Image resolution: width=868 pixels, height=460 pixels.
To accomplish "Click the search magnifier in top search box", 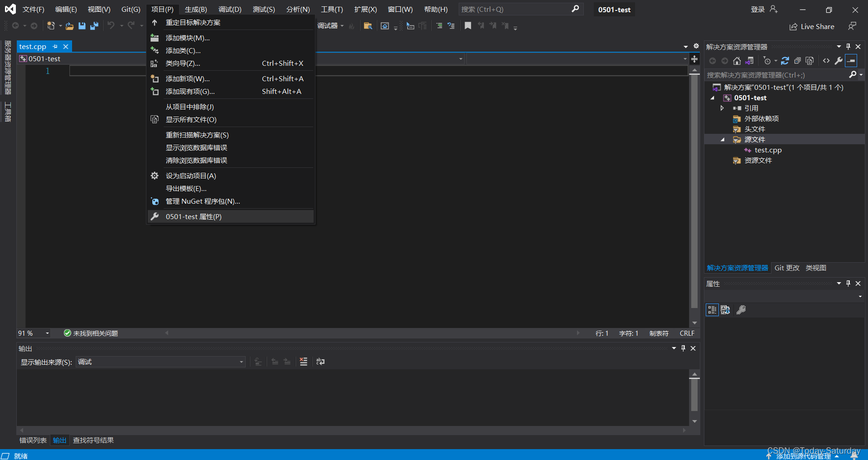I will tap(575, 9).
